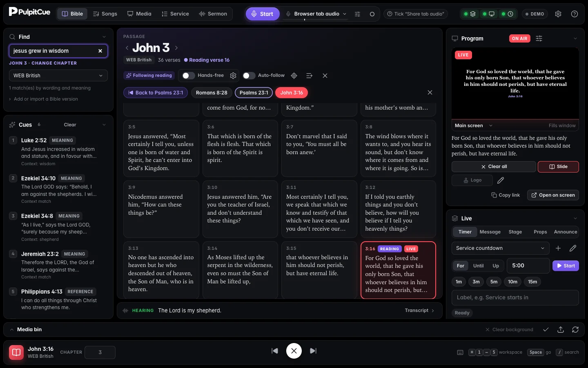Go to the previous chapter arrow before John 3
The height and width of the screenshot is (368, 588).
tap(127, 48)
